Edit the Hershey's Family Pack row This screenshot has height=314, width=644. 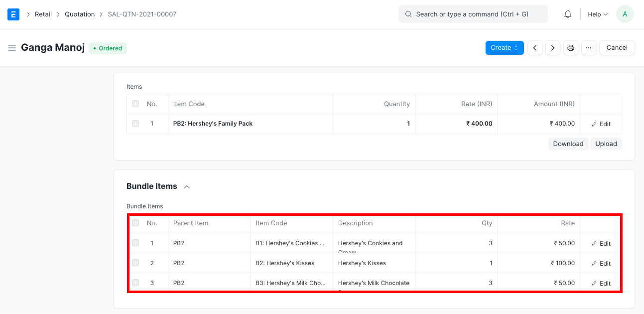point(601,124)
